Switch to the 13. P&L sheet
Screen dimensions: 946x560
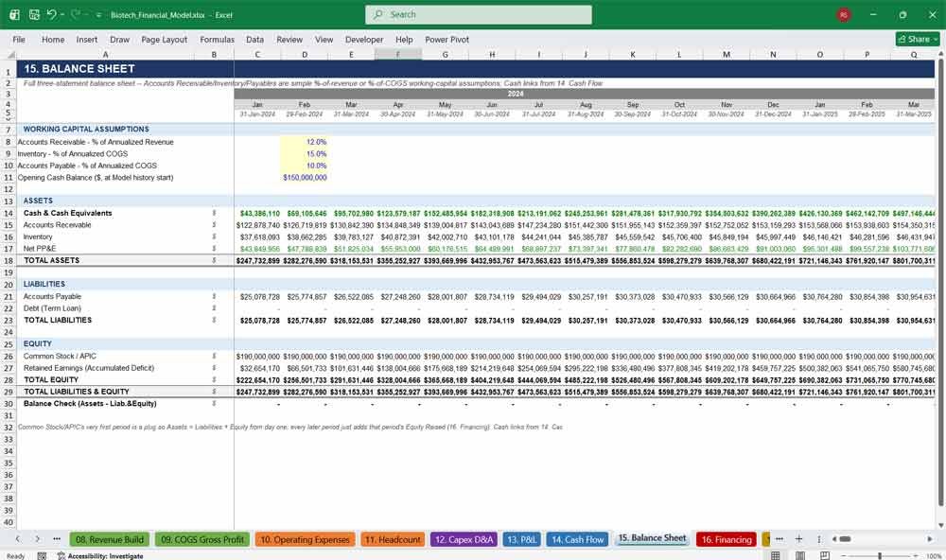521,539
